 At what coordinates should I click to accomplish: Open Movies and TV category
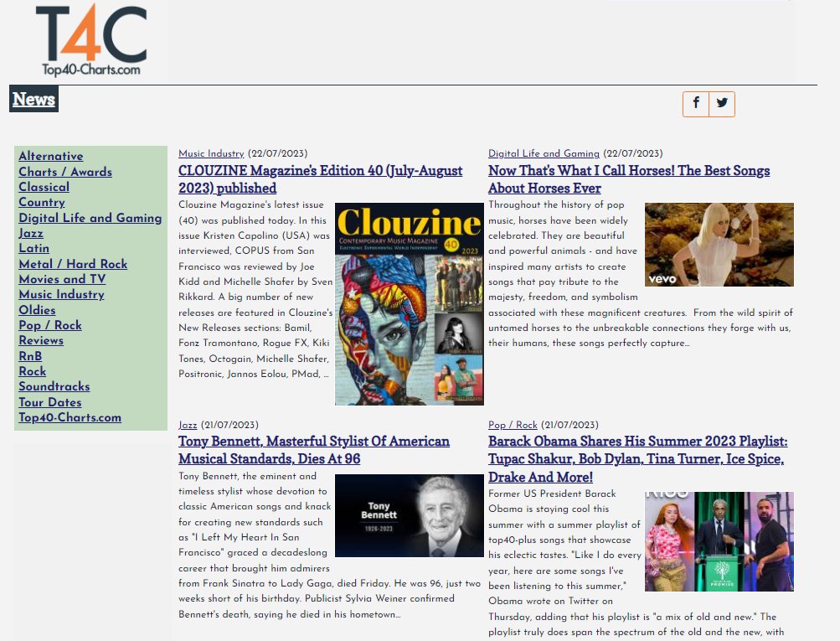[62, 279]
